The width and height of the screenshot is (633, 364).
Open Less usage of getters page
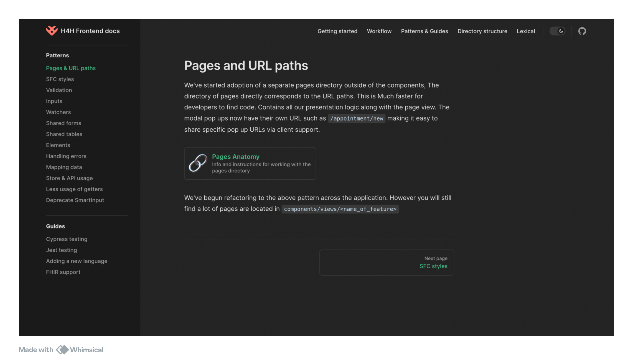pos(74,189)
